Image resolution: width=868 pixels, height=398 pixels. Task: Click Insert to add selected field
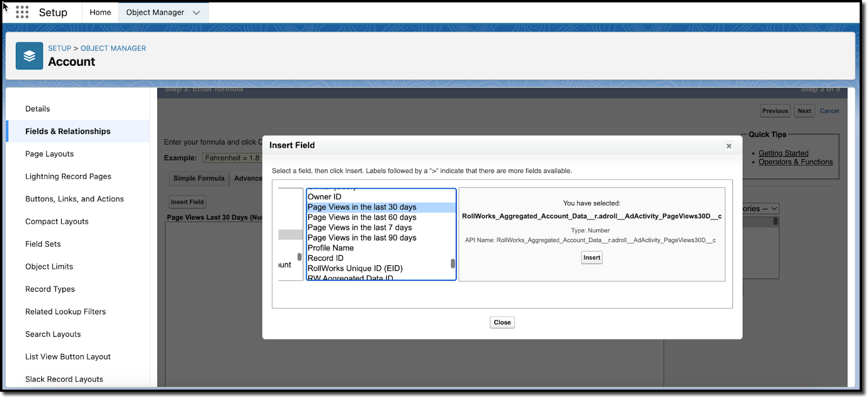pos(591,257)
